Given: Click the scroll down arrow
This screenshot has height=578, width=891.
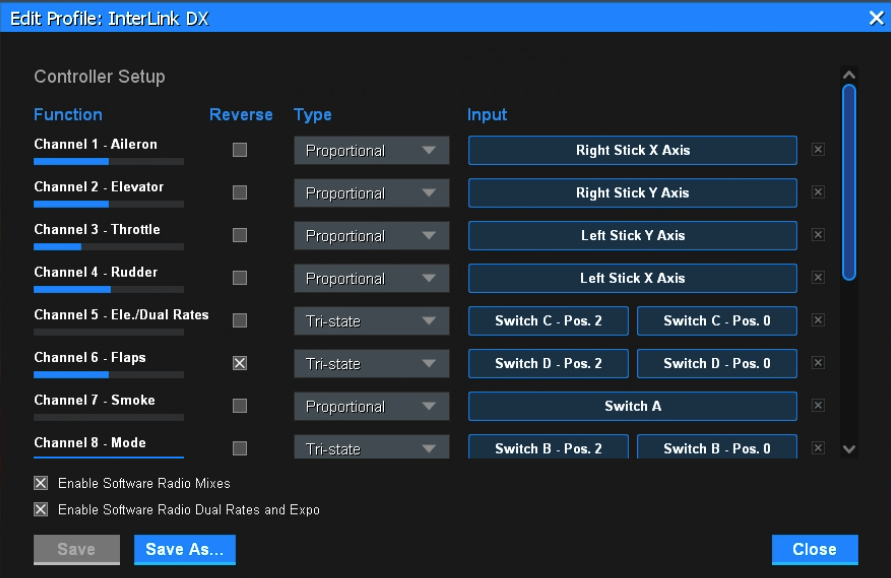Looking at the screenshot, I should pyautogui.click(x=849, y=449).
